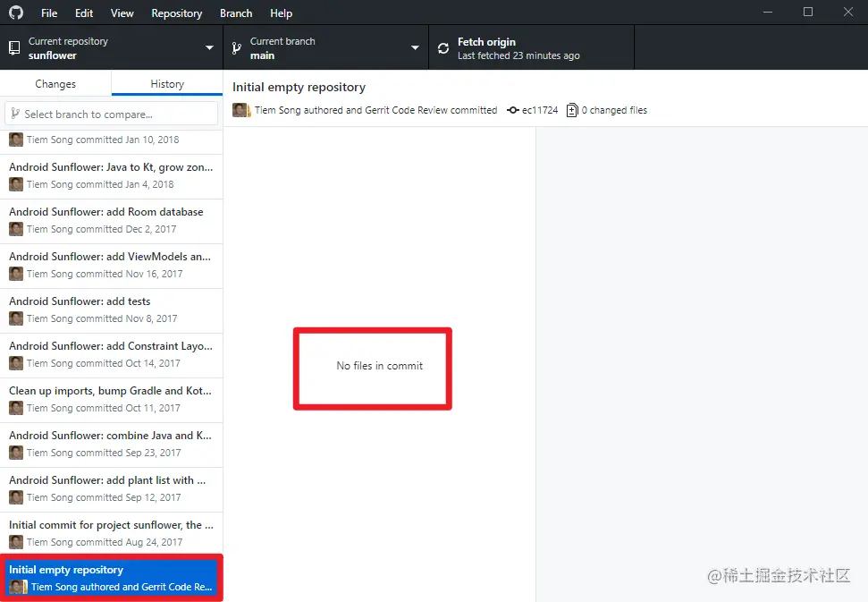
Task: Click avatar on Nov 16, 2017 commit
Action: click(x=16, y=274)
